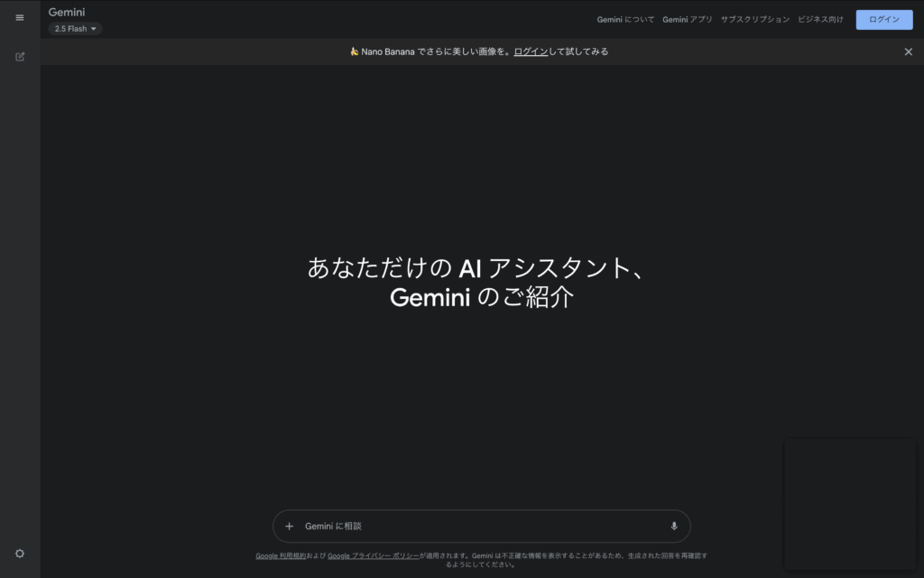
Task: Open the Google プライバシー ポリシー link
Action: pos(372,555)
